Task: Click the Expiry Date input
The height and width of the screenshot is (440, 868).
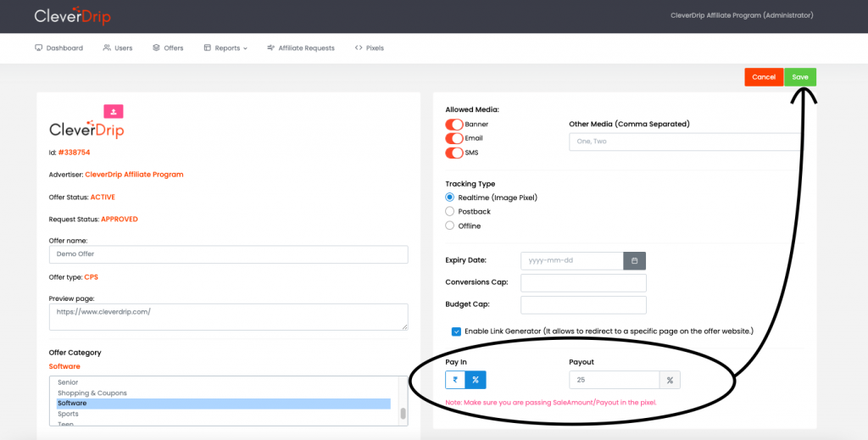Action: [x=572, y=260]
